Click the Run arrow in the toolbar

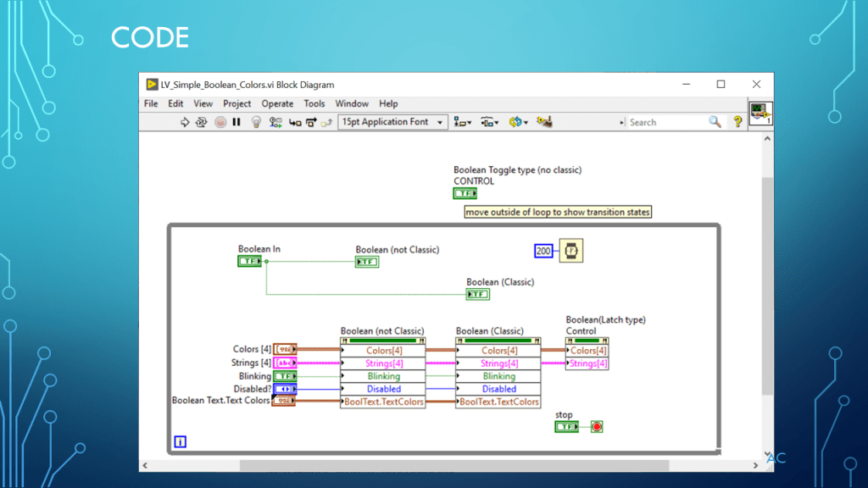(185, 122)
